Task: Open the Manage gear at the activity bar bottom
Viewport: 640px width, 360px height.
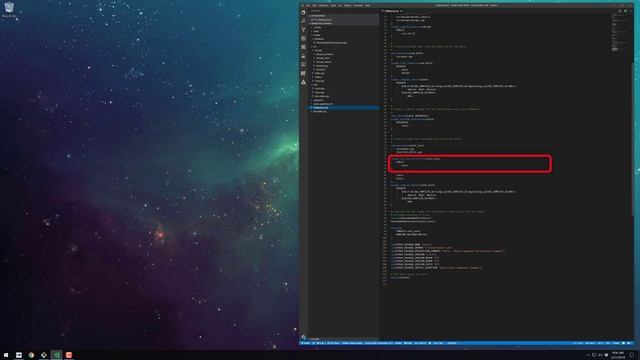Action: 303,337
